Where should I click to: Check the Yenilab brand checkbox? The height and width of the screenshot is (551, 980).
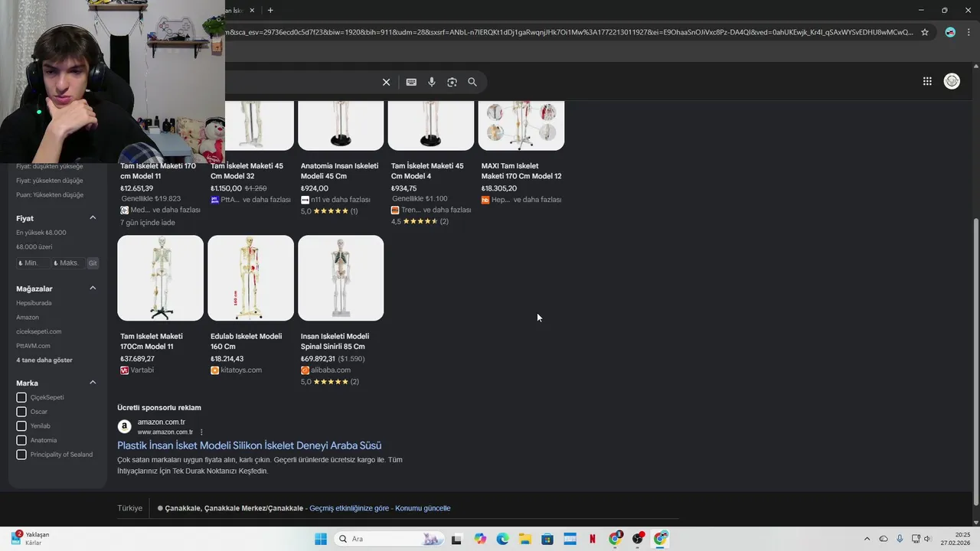pyautogui.click(x=21, y=425)
